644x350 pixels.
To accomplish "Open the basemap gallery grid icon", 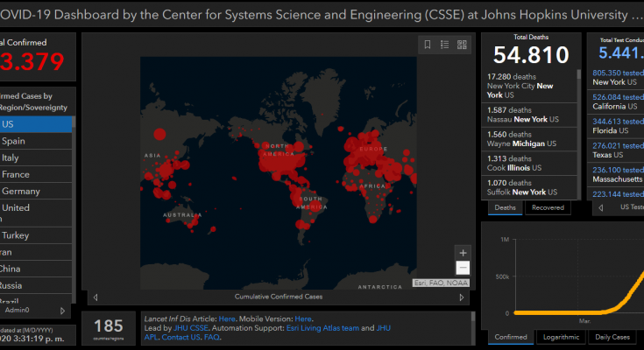I will pos(462,45).
